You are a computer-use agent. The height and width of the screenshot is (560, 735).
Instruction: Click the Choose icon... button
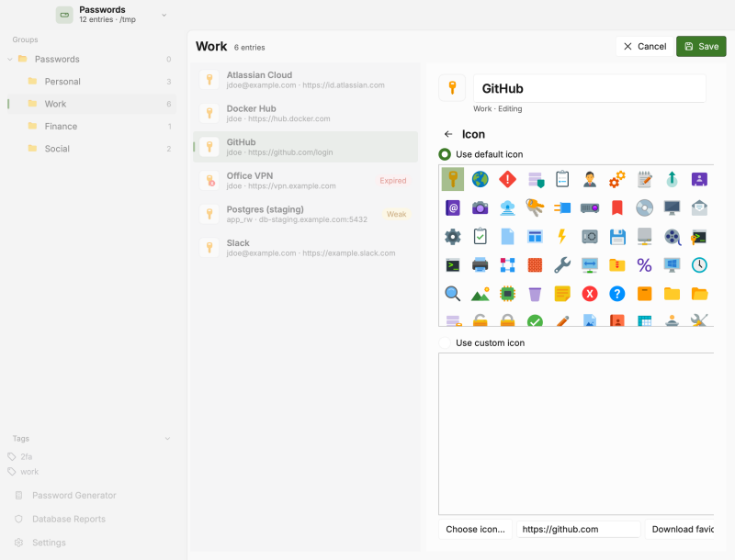(x=475, y=529)
